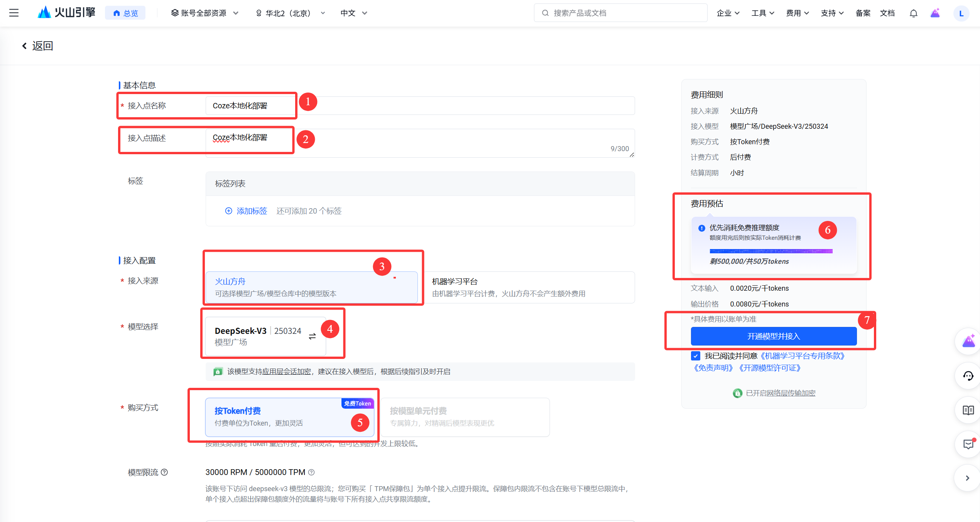Click the layers icon beside 账号全部资源
This screenshot has width=980, height=522.
pyautogui.click(x=175, y=13)
